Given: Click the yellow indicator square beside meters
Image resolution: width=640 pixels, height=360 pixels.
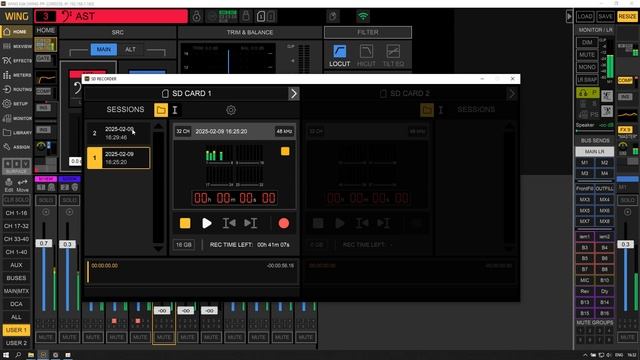Looking at the screenshot, I should pyautogui.click(x=285, y=151).
